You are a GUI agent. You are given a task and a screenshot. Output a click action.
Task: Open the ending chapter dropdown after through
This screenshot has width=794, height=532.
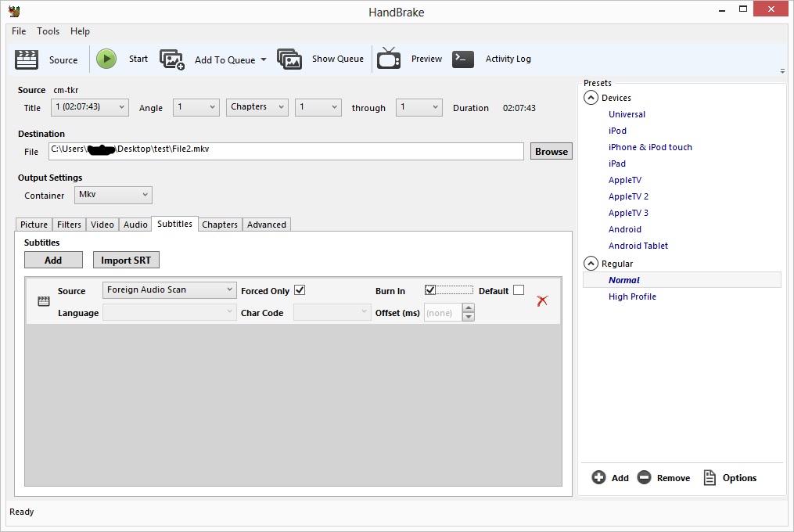click(x=419, y=107)
